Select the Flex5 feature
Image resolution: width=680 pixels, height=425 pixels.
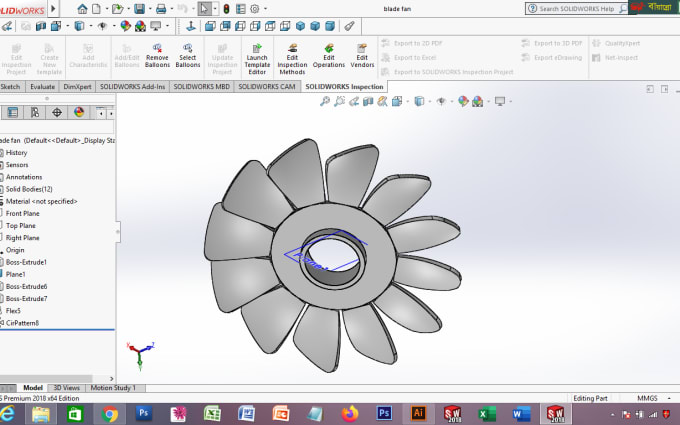tap(13, 311)
